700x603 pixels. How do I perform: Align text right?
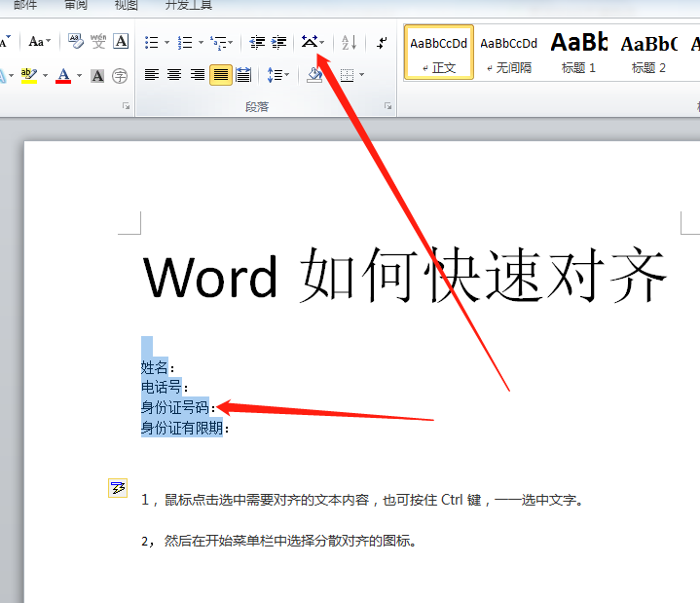pos(198,75)
